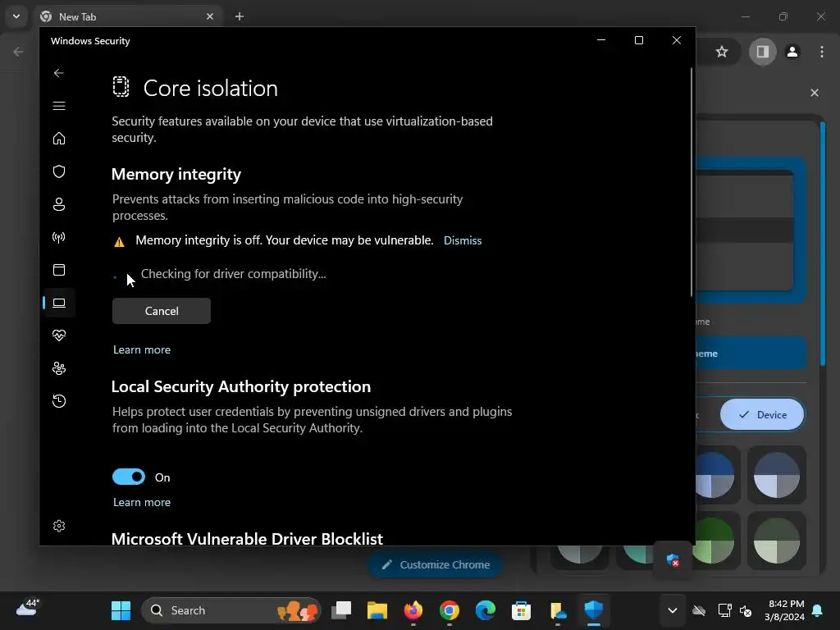Click the muted volume tray icon
Screen dimensions: 840x630
pos(745,610)
